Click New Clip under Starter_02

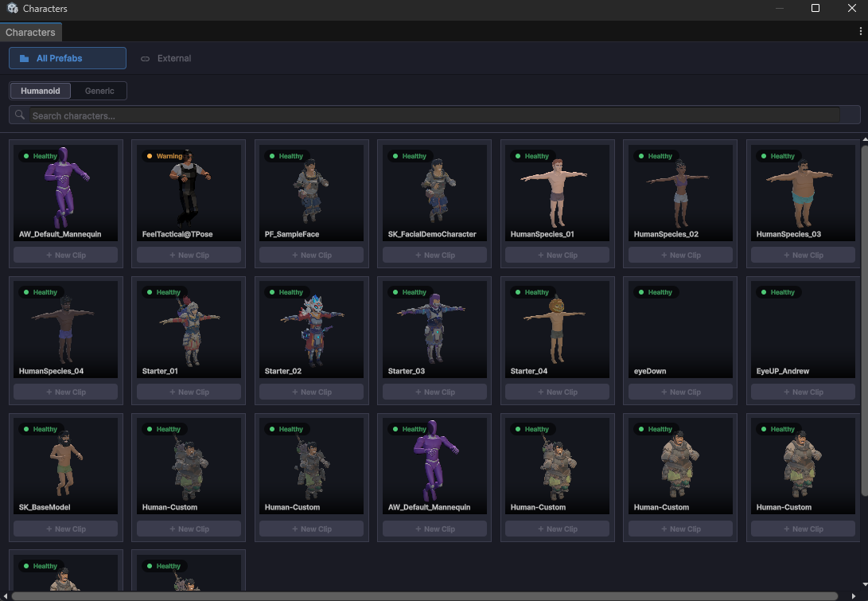pos(312,392)
